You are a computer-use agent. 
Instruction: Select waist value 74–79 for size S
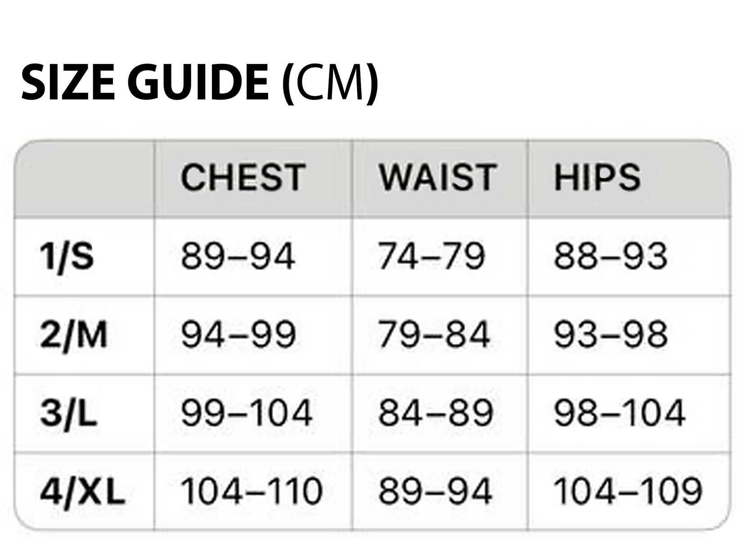[432, 256]
